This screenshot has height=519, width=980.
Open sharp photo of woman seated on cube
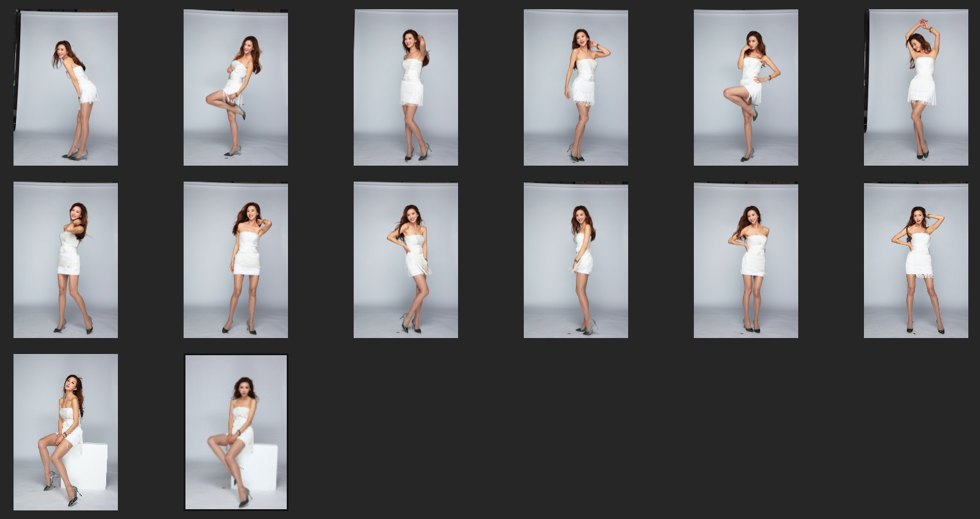click(x=66, y=432)
